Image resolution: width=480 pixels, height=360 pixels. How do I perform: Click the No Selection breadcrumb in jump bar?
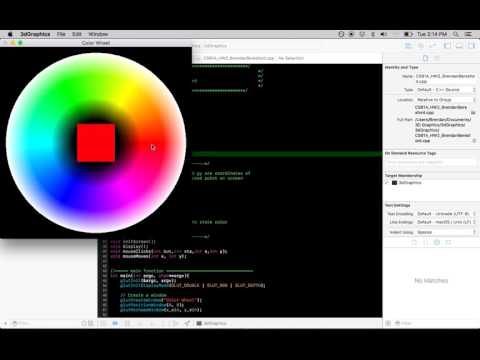[x=291, y=58]
